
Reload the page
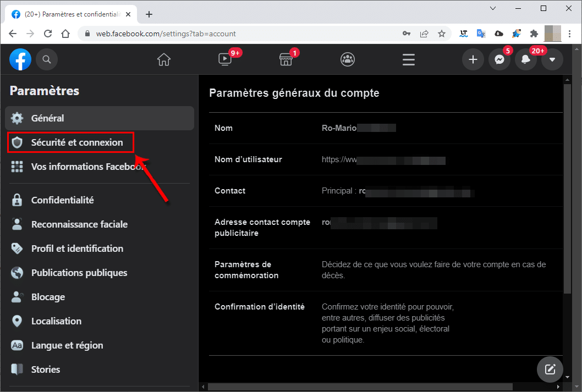coord(48,34)
